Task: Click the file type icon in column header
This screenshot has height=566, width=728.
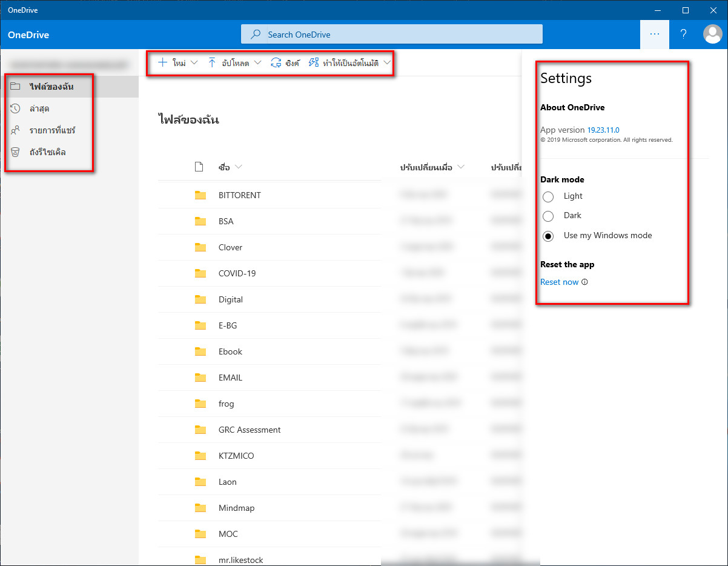Action: tap(199, 167)
